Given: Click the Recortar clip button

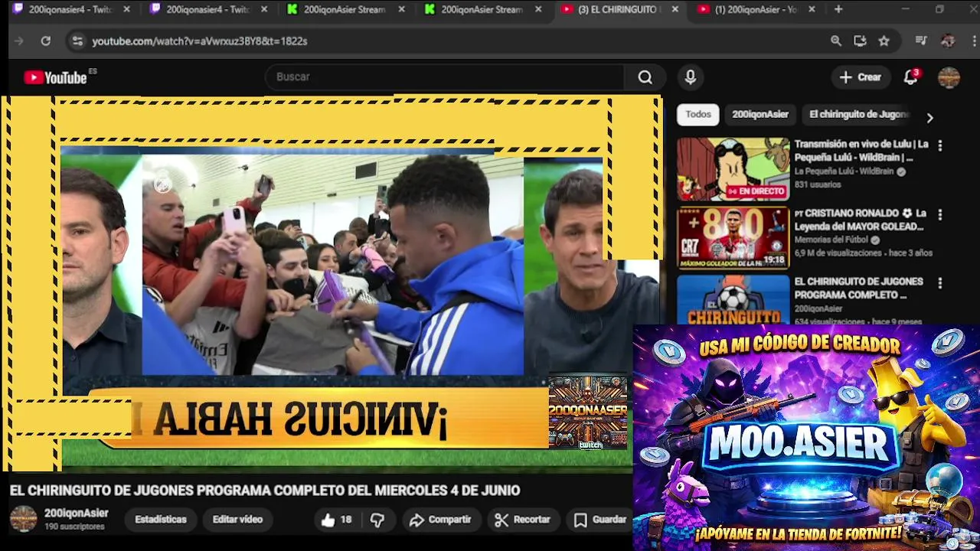Looking at the screenshot, I should (x=523, y=520).
